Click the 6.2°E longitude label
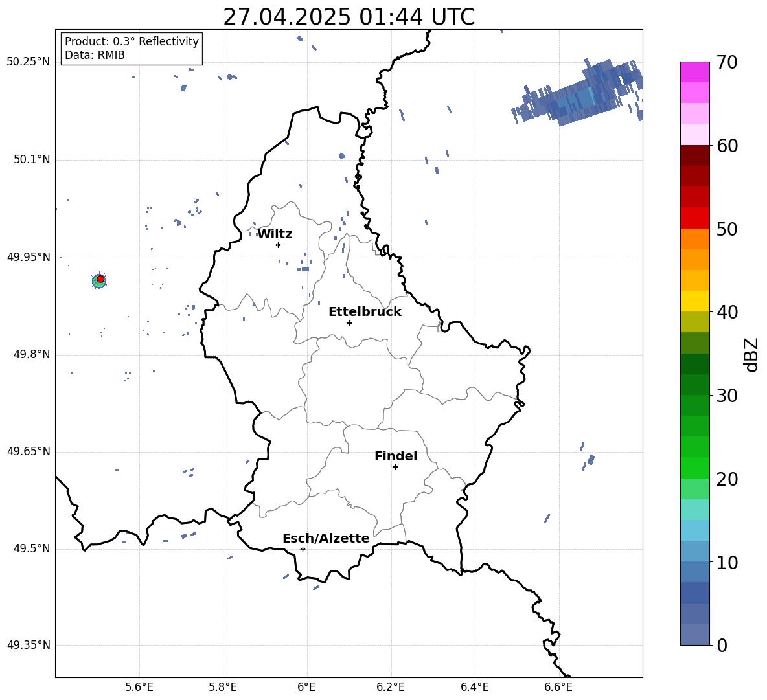The height and width of the screenshot is (700, 767). tap(391, 687)
